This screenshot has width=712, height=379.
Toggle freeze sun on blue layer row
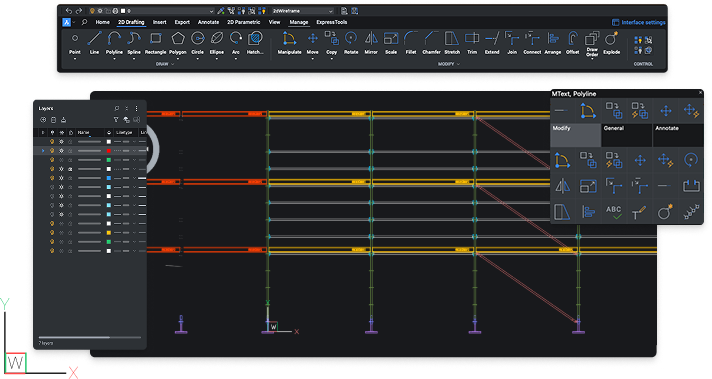click(61, 178)
